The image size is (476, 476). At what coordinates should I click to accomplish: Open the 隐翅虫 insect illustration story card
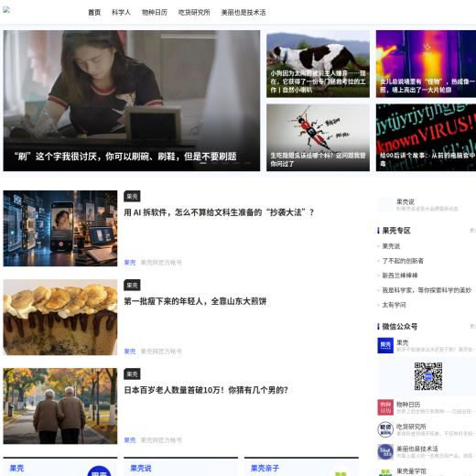(x=318, y=137)
